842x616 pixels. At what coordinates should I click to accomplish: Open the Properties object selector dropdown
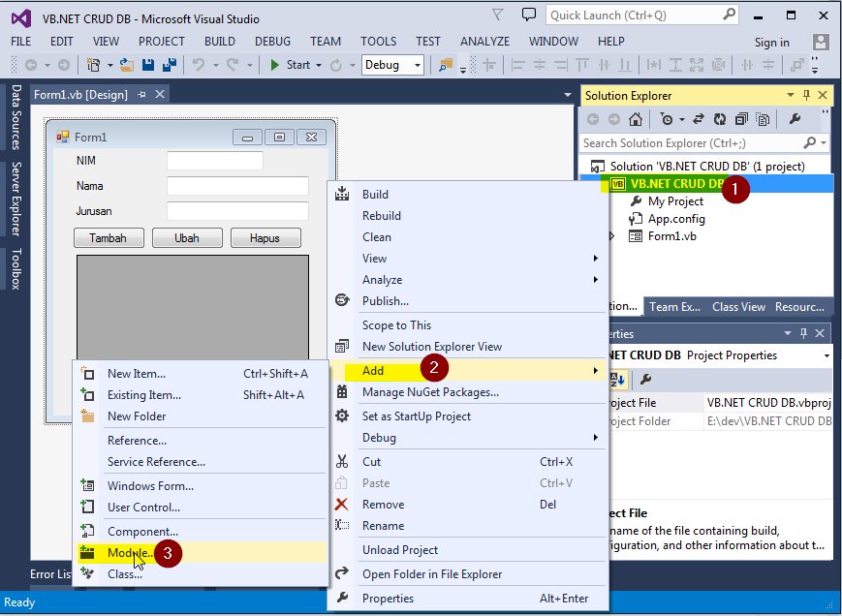pyautogui.click(x=826, y=355)
